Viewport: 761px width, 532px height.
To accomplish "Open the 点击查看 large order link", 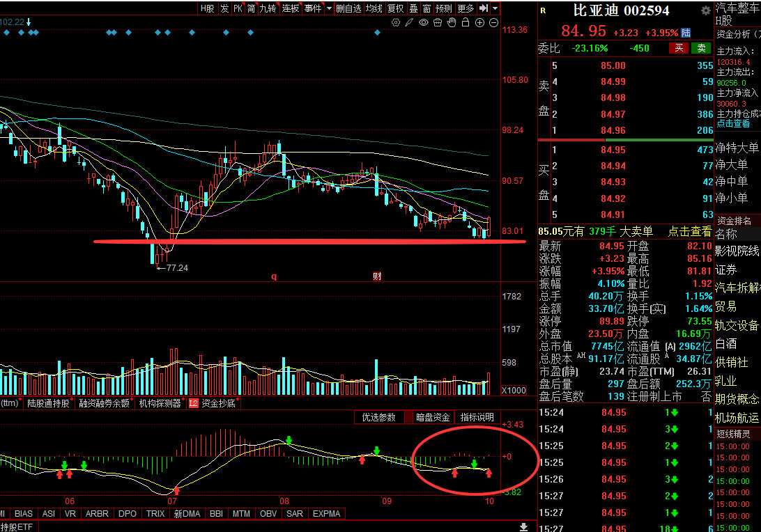I will 690,231.
